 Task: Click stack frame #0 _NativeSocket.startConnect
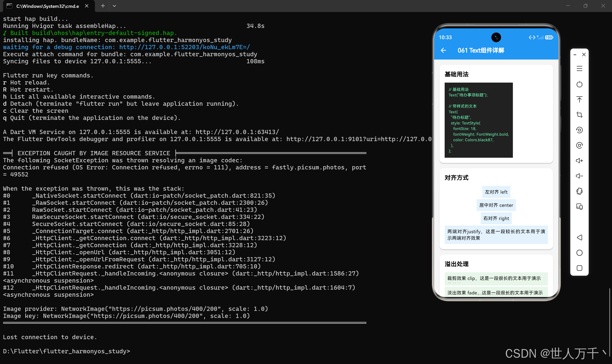(x=139, y=196)
